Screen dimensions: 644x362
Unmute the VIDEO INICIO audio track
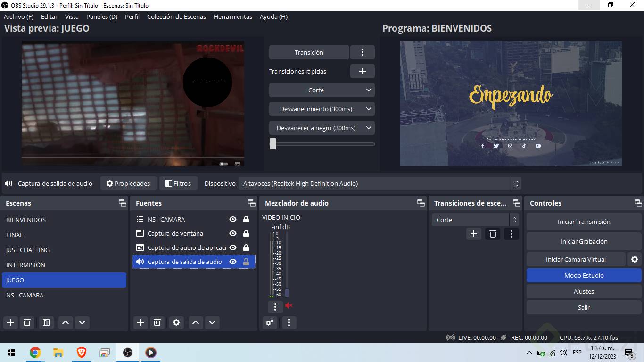click(289, 306)
